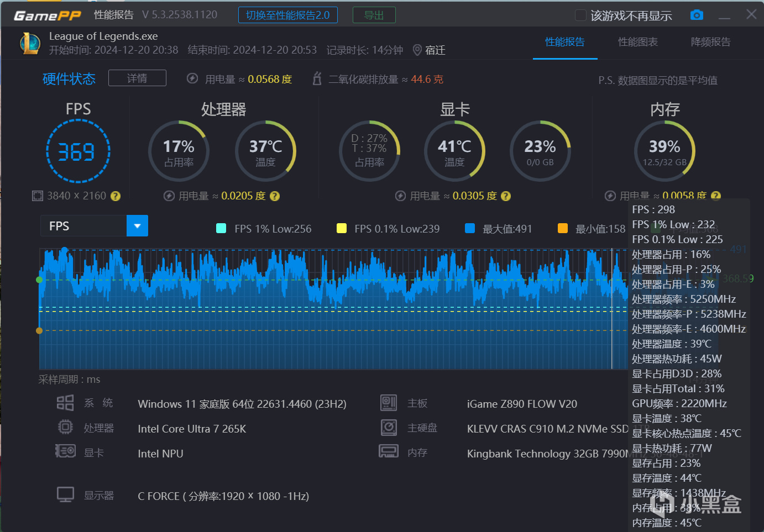Click the orange minimum marker on FPS chart
This screenshot has width=764, height=532.
pyautogui.click(x=39, y=330)
